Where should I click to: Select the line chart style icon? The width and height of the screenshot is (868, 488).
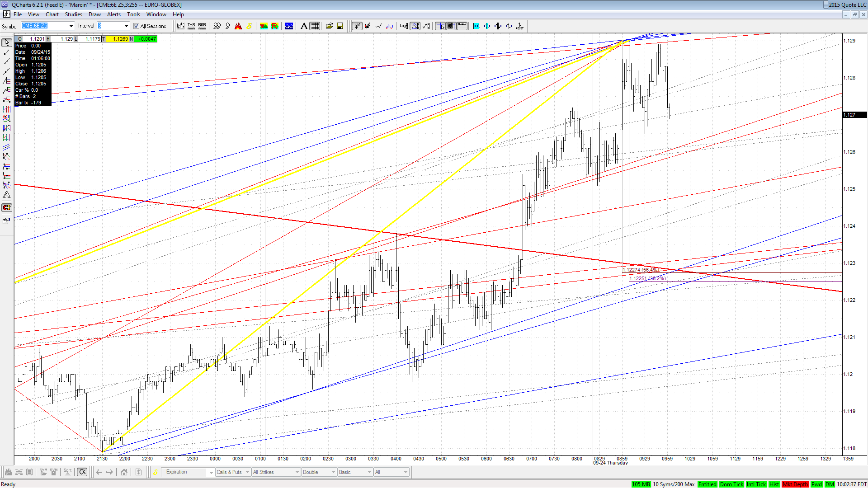pyautogui.click(x=378, y=26)
